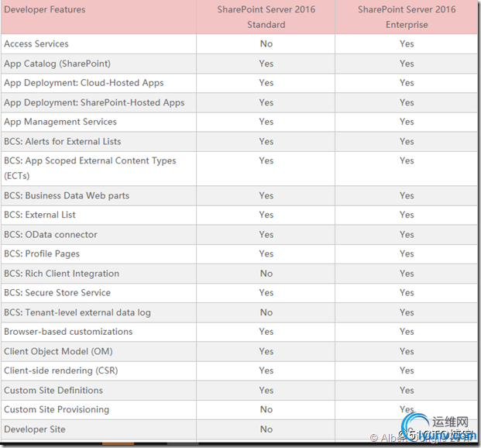
Task: Select the 'Developer Features' column header
Action: (x=45, y=9)
